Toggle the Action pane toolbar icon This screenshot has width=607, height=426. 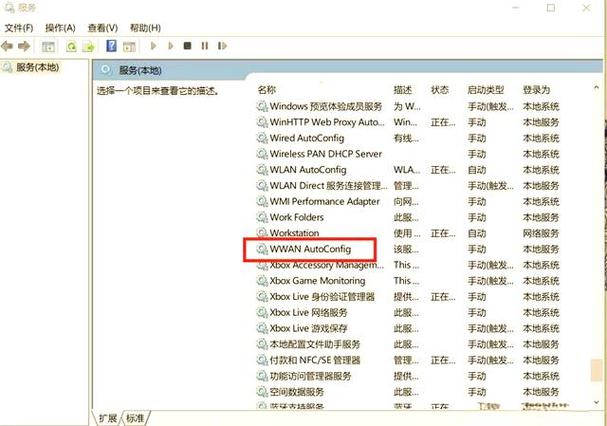click(x=129, y=46)
